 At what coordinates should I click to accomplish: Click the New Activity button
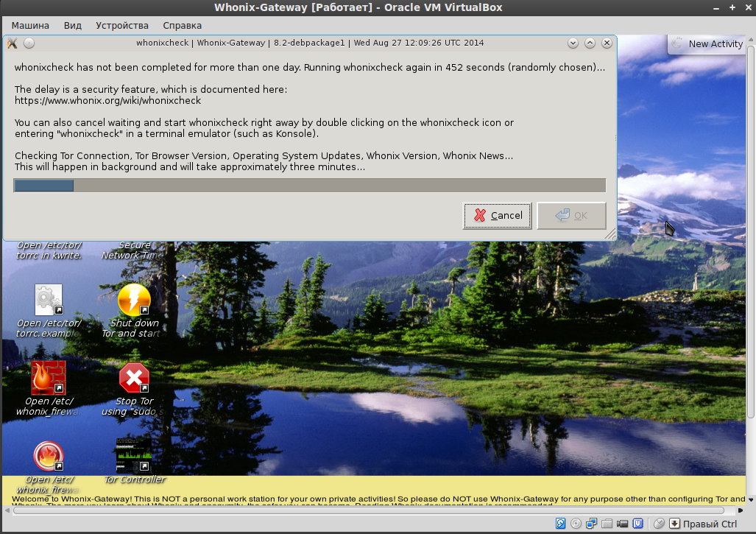[707, 44]
